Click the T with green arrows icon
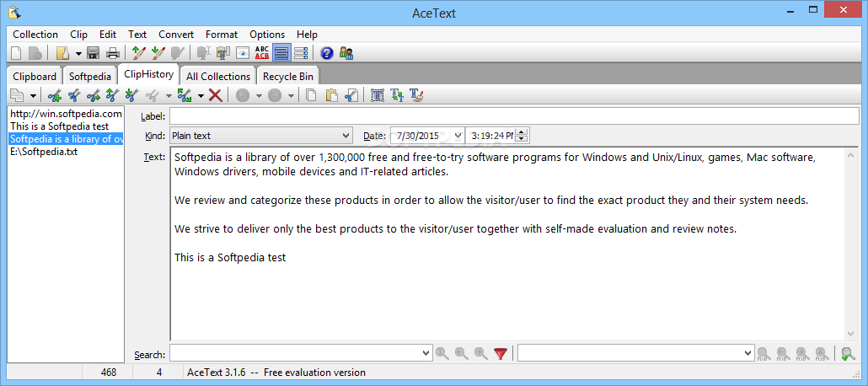Viewport: 868px width, 386px height. [396, 95]
